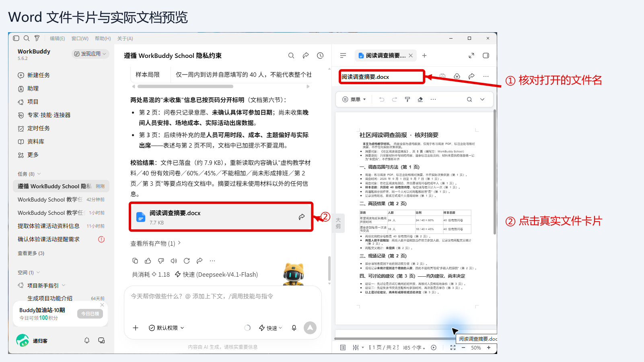644x362 pixels.
Task: Click the 今日已领 button
Action: (90, 314)
